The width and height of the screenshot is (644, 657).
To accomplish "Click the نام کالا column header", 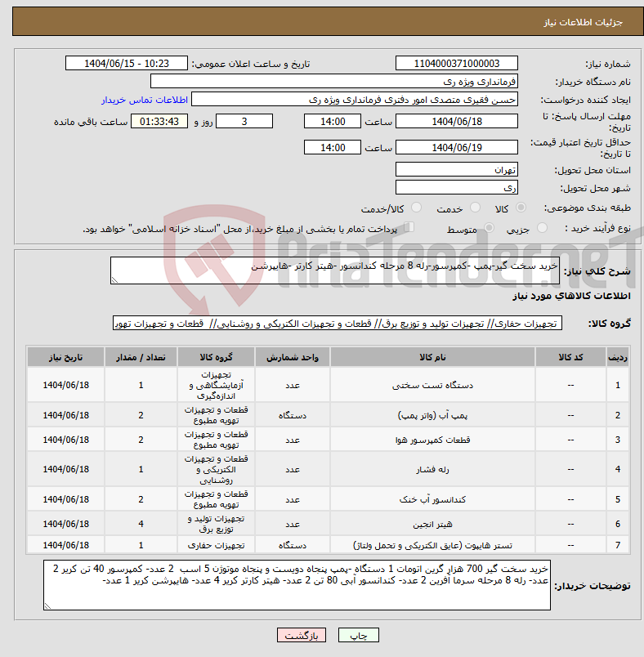I will point(432,357).
